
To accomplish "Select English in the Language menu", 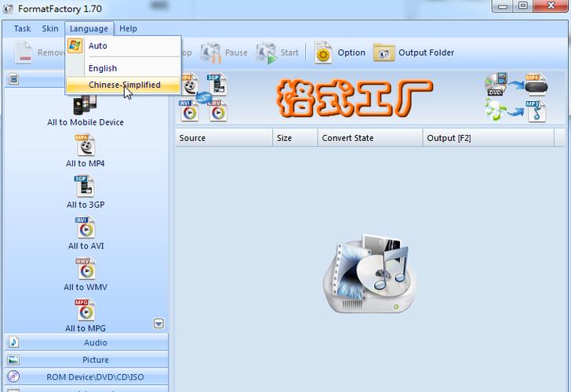I will [x=103, y=68].
